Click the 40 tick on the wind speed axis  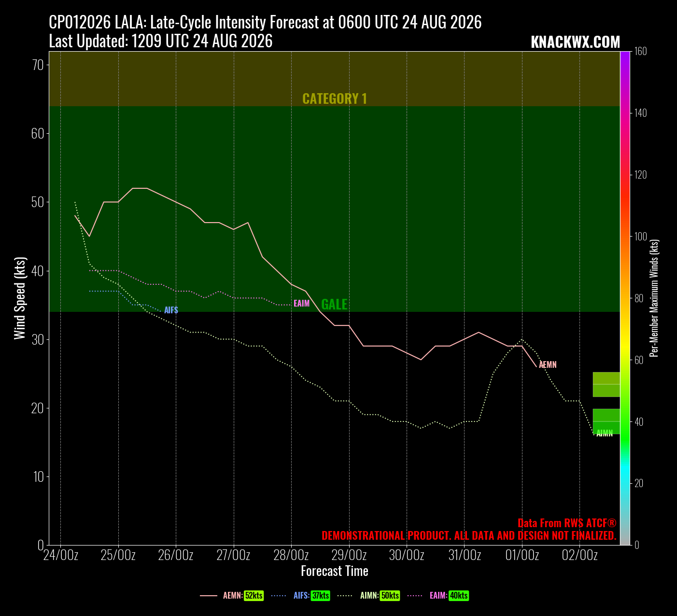coord(38,271)
